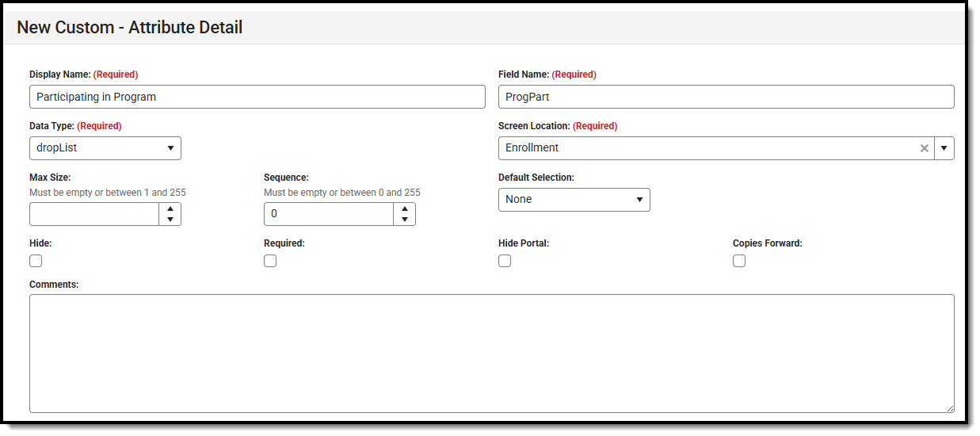Open the Screen Location dropdown arrow

tap(944, 148)
